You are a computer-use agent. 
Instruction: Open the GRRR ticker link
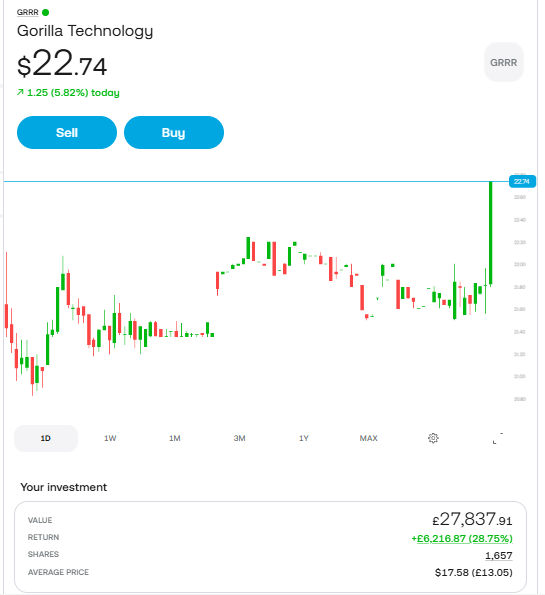[x=28, y=13]
